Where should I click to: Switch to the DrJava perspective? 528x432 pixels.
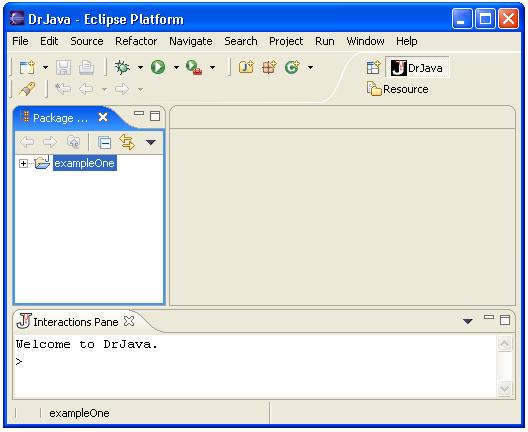(417, 68)
